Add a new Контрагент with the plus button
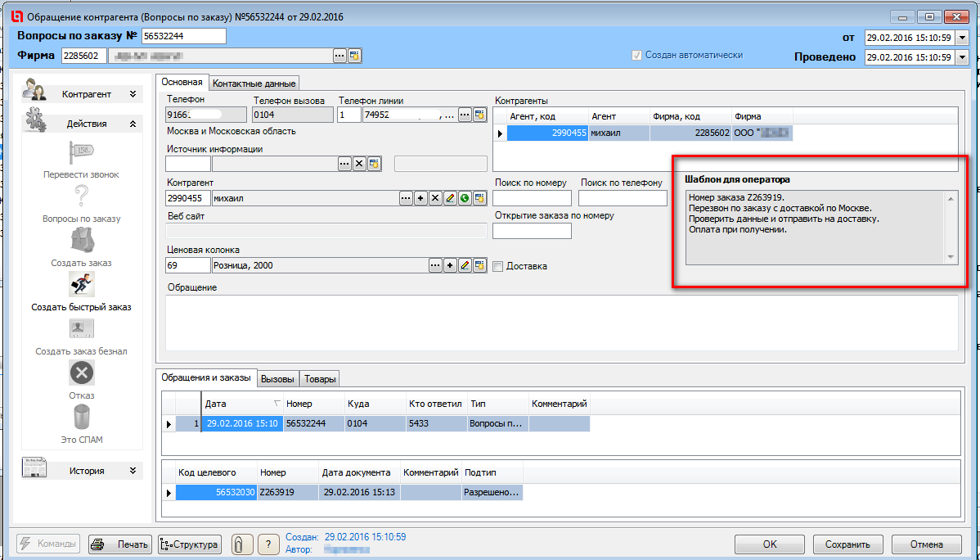980x560 pixels. pyautogui.click(x=420, y=198)
